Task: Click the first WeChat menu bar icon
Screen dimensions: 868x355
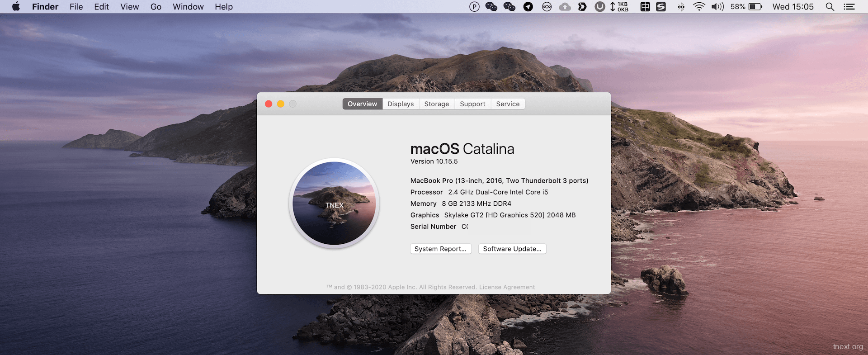Action: [491, 7]
